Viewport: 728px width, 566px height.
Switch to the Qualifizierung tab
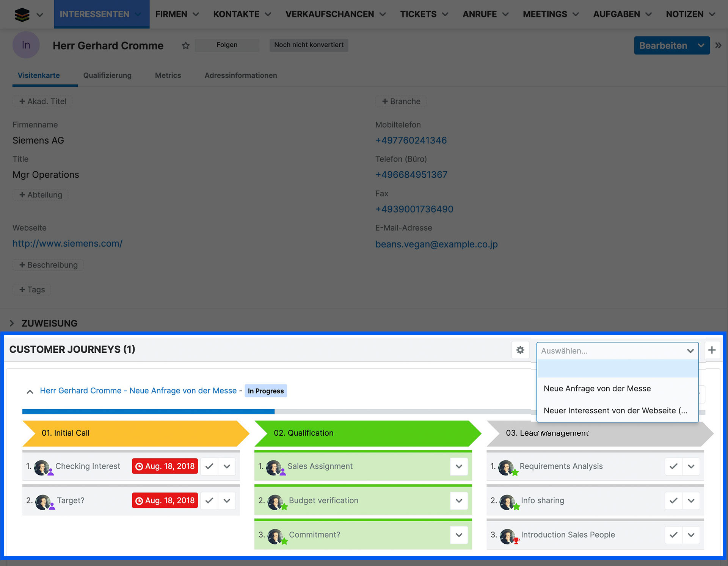pyautogui.click(x=107, y=75)
